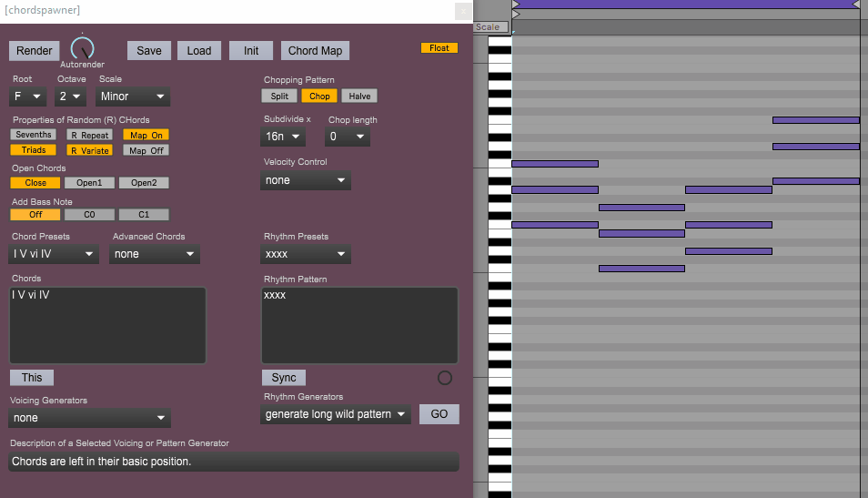
Task: Select C1 as added bass note
Action: tap(144, 214)
